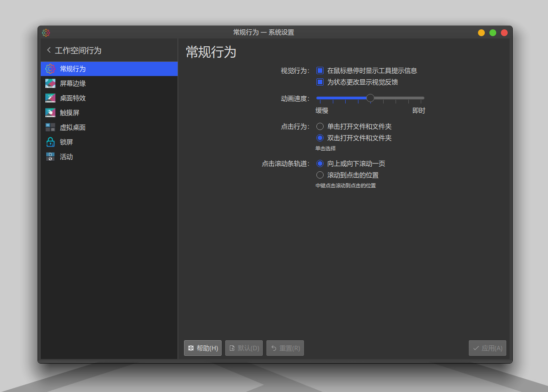Click the 触摸屏 sidebar icon
548x392 pixels.
pos(50,113)
